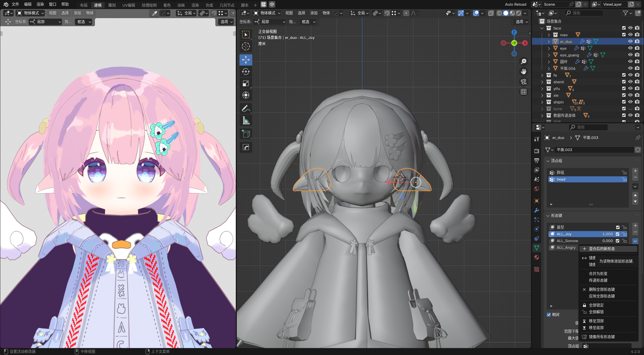Toggle camera view button in viewport

coord(523,82)
